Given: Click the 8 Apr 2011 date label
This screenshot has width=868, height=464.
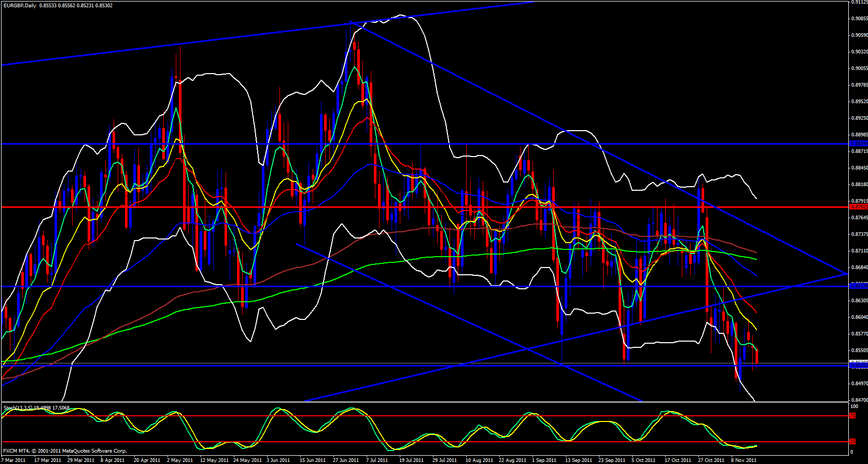Looking at the screenshot, I should coord(113,460).
